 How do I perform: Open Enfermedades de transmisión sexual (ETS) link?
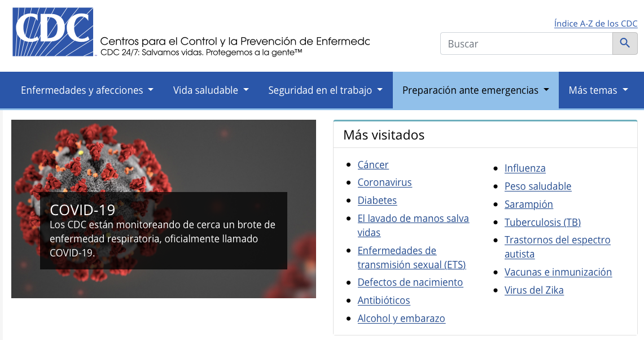point(411,258)
